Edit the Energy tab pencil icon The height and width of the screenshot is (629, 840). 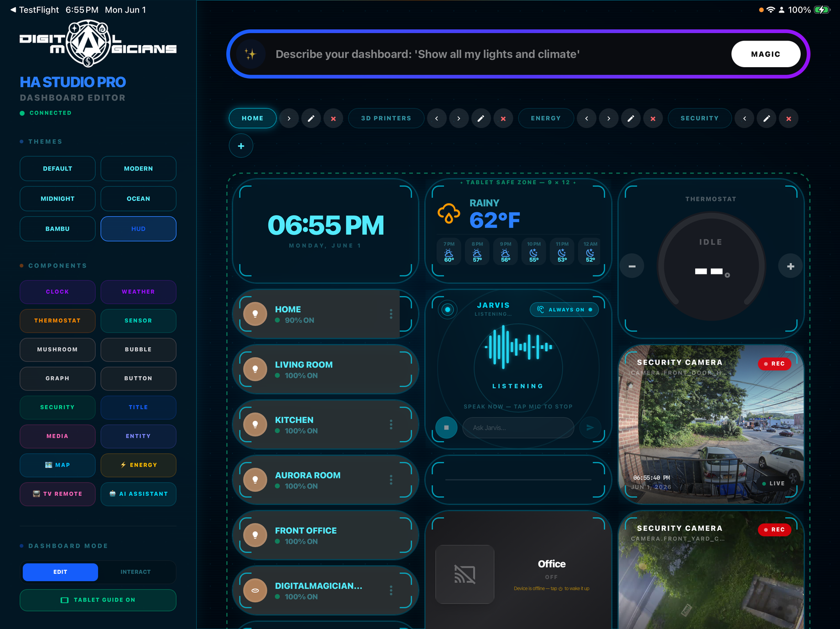[631, 119]
